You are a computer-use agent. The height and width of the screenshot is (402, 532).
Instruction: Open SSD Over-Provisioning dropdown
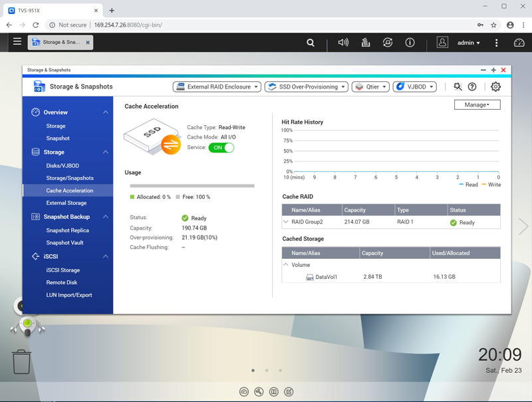tap(307, 87)
